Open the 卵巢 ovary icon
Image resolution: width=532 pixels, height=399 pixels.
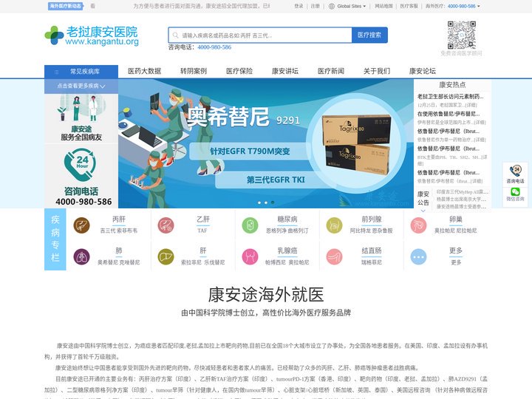(x=418, y=225)
